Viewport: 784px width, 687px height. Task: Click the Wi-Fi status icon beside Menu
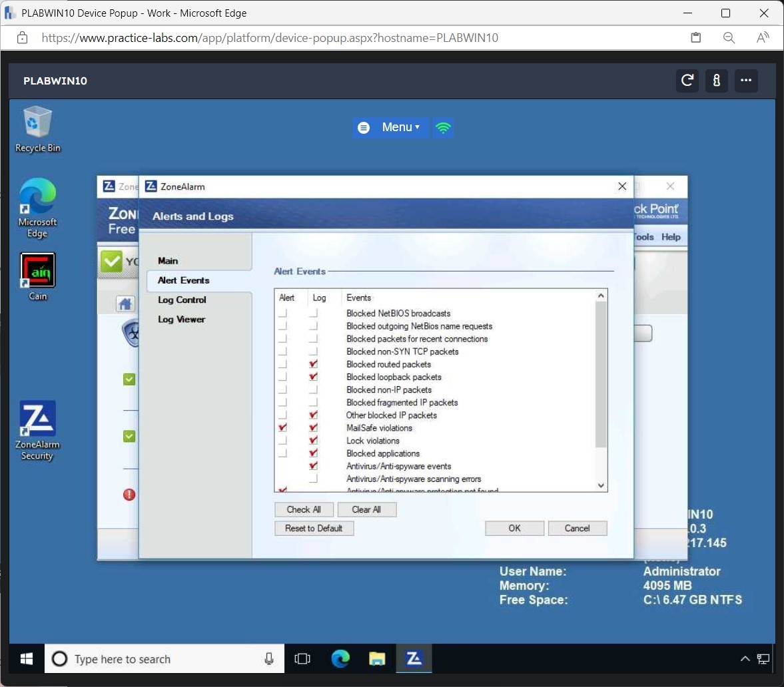pyautogui.click(x=443, y=127)
